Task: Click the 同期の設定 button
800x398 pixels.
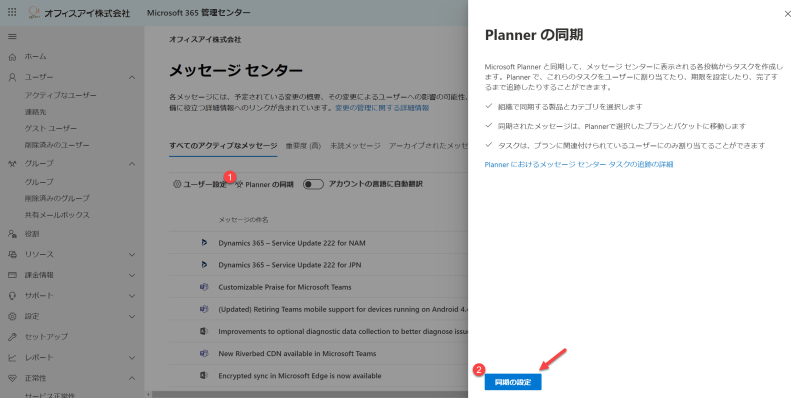Action: [x=513, y=382]
